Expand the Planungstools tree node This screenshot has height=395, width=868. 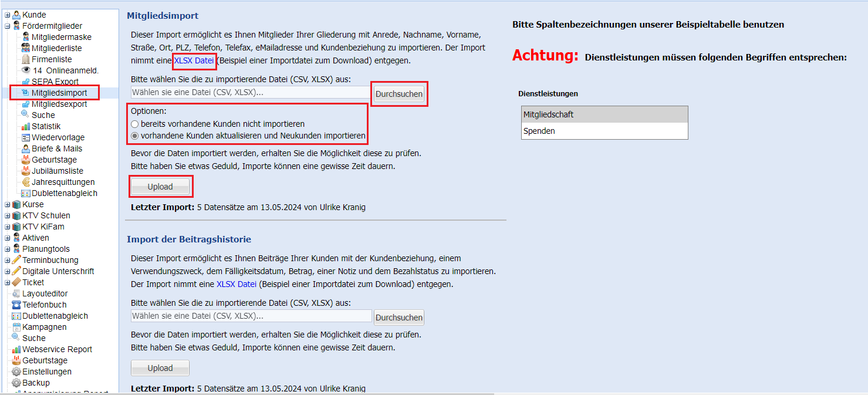[7, 249]
